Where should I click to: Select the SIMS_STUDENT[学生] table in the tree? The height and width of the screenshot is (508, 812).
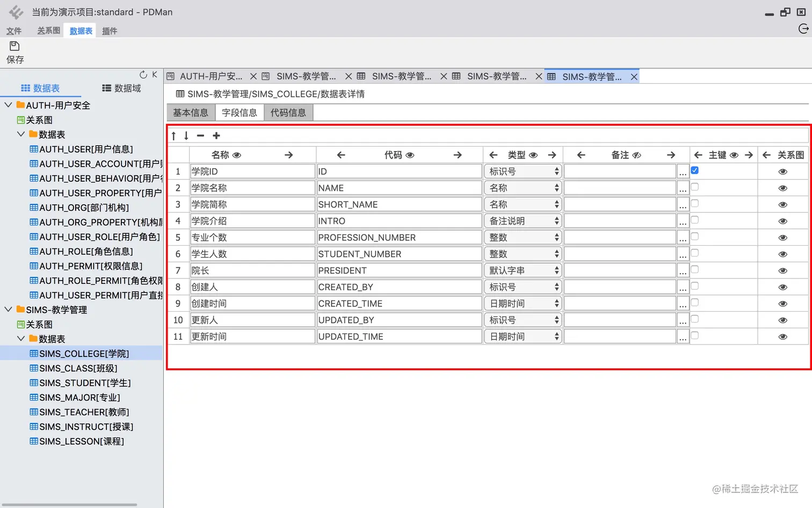pos(81,383)
